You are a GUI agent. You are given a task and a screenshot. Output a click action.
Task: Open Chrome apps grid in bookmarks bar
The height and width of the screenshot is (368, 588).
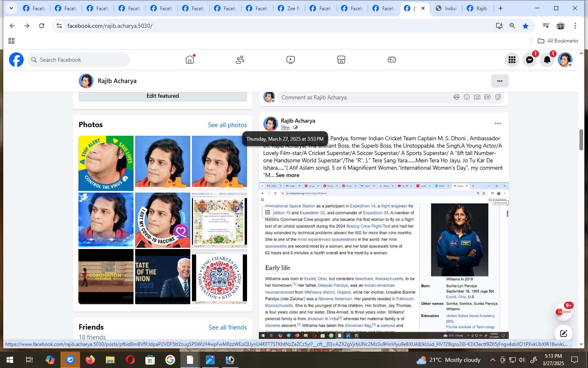click(11, 41)
